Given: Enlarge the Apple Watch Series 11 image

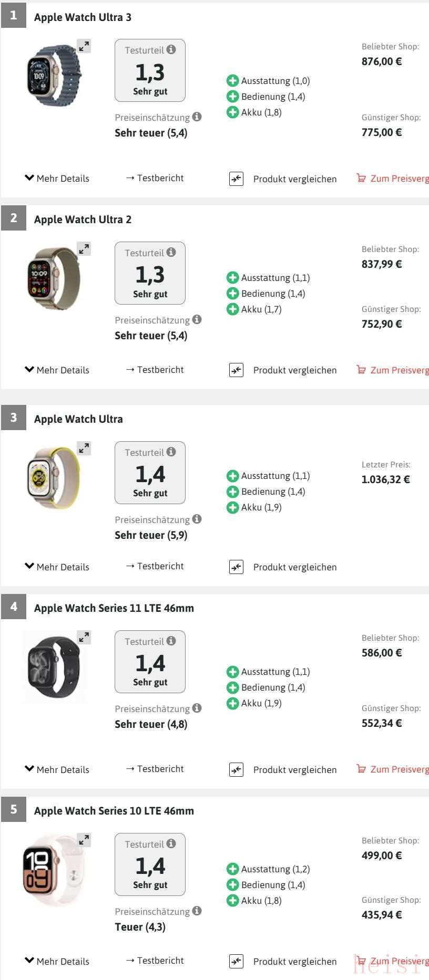Looking at the screenshot, I should [84, 638].
